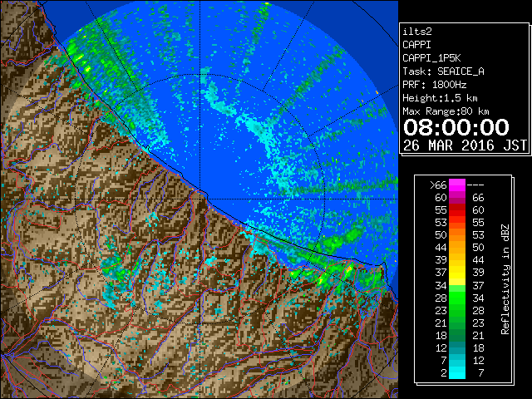The height and width of the screenshot is (399, 532).
Task: Click the dark green legend swatch at 18-21
Action: [457, 335]
